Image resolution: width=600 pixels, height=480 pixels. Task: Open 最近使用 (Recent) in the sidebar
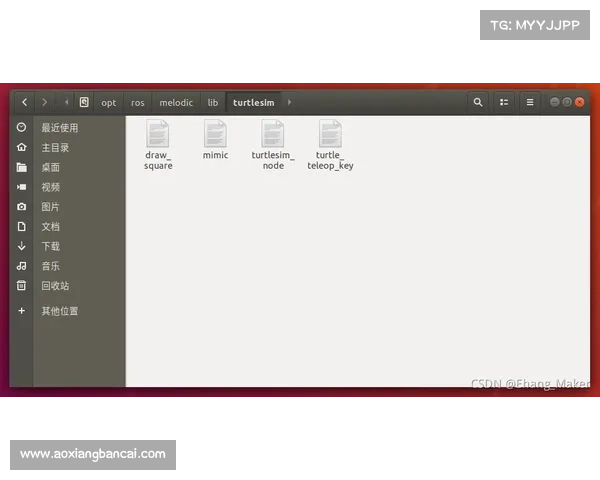59,128
